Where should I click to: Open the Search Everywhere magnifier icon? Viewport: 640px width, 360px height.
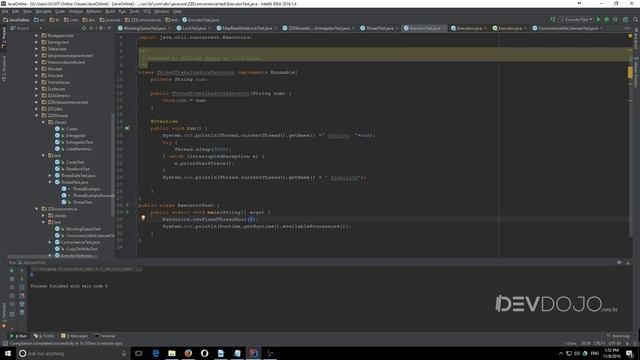click(636, 20)
